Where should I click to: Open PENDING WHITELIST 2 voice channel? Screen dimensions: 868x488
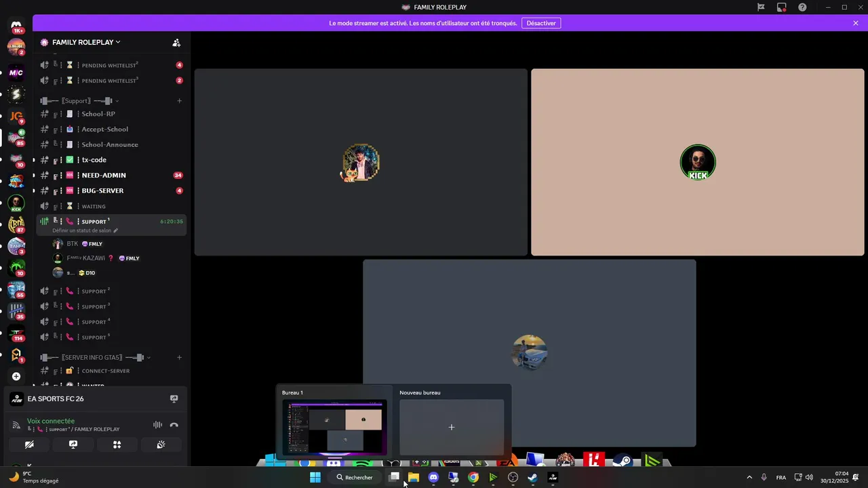(112, 65)
